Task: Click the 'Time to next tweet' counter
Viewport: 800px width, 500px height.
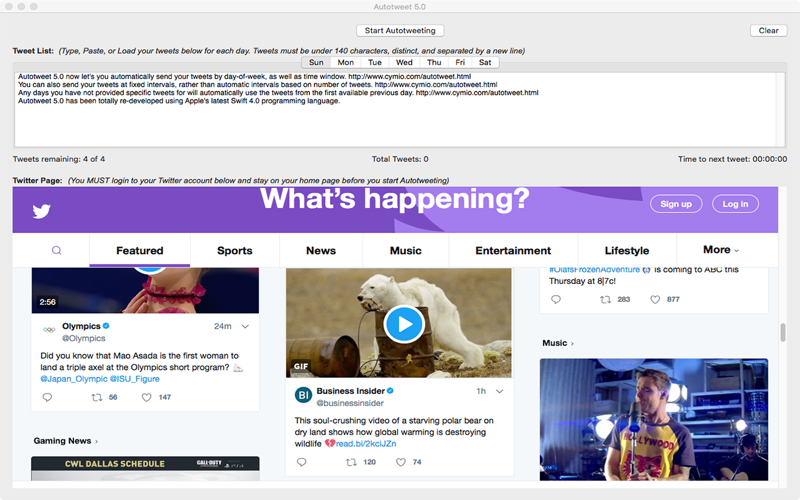Action: [732, 159]
